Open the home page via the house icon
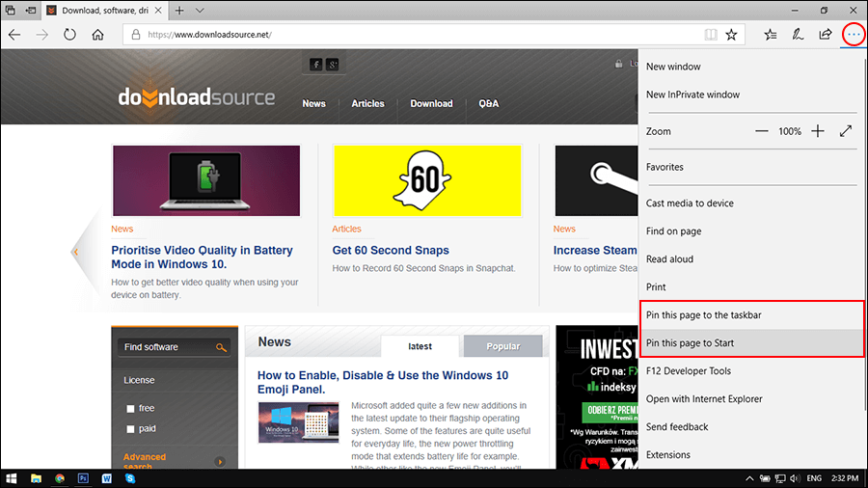 98,35
